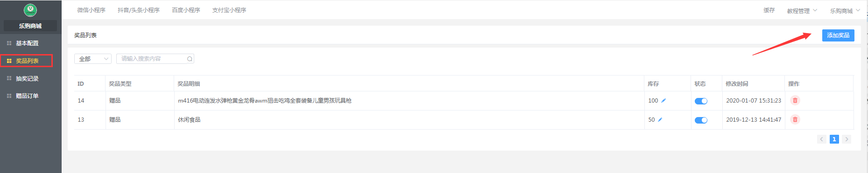This screenshot has height=173, width=868.
Task: Edit stock pencil icon for ID 14
Action: pyautogui.click(x=663, y=100)
